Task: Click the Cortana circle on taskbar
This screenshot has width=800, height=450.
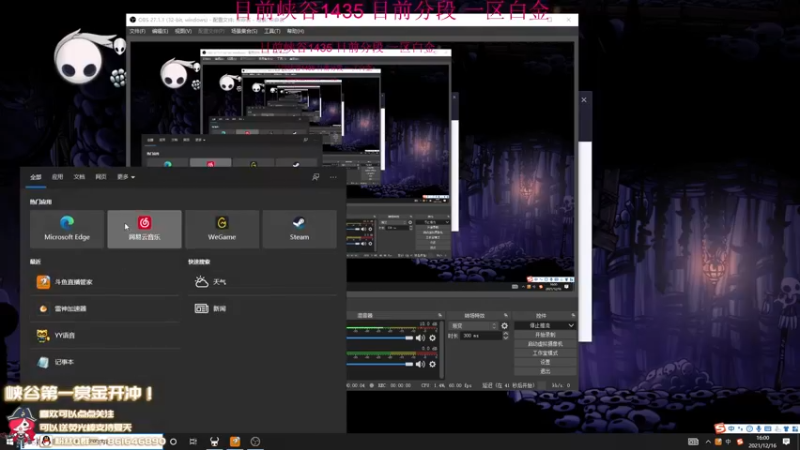Action: pos(173,441)
